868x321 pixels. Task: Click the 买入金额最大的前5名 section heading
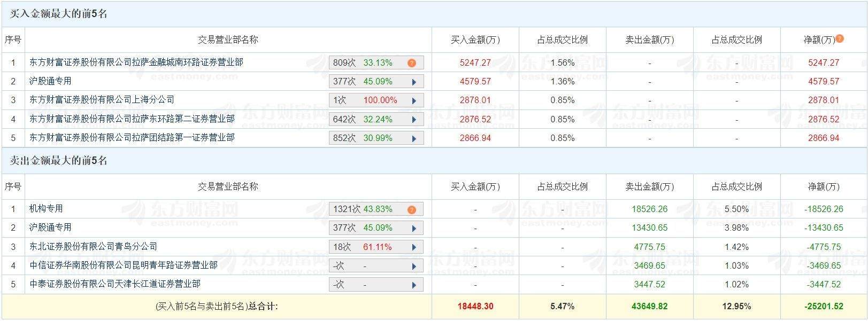(58, 14)
